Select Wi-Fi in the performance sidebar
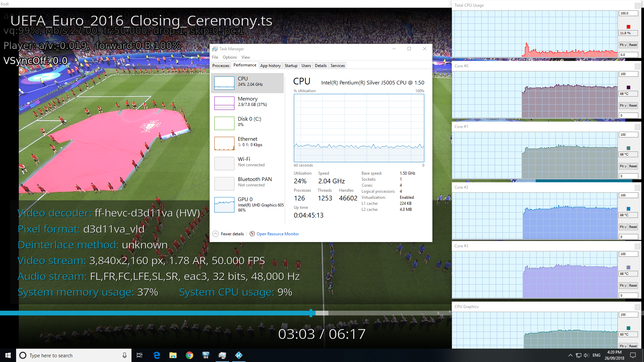This screenshot has height=362, width=644. 247,163
